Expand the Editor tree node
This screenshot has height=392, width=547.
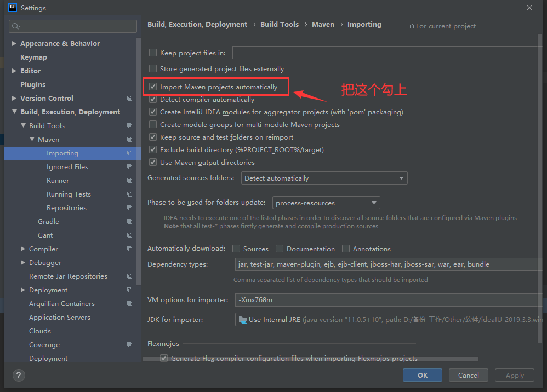pos(14,71)
